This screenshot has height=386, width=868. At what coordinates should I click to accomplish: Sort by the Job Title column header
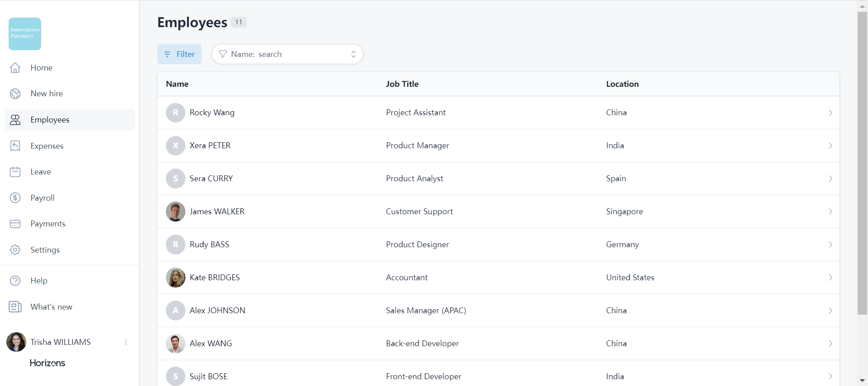pos(402,84)
